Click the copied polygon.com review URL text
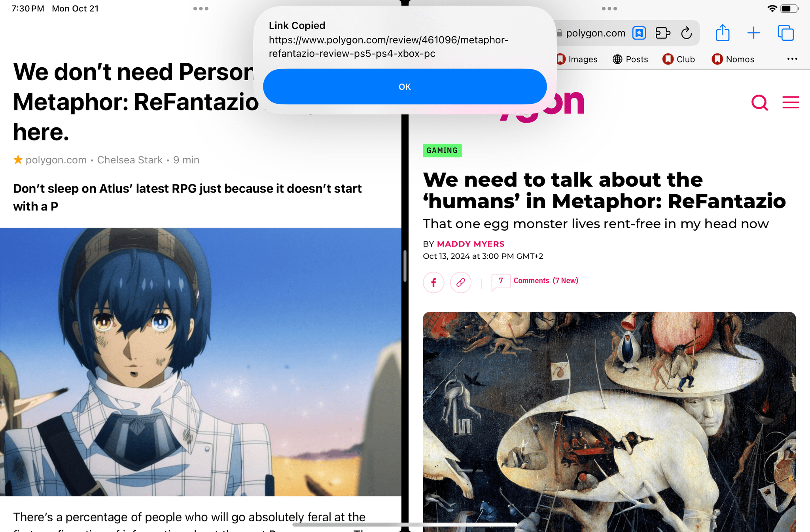The width and height of the screenshot is (810, 532). [x=388, y=47]
